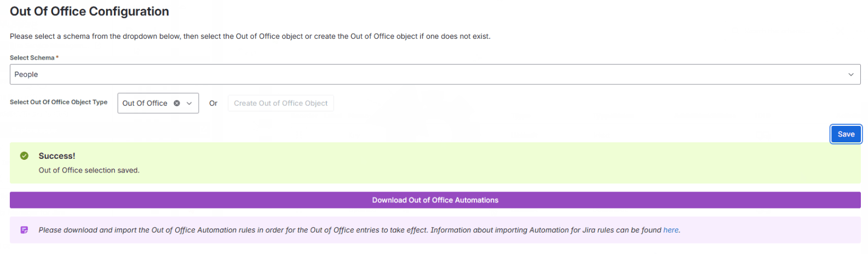Click the schema instructions paragraph
This screenshot has width=868, height=254.
[250, 36]
